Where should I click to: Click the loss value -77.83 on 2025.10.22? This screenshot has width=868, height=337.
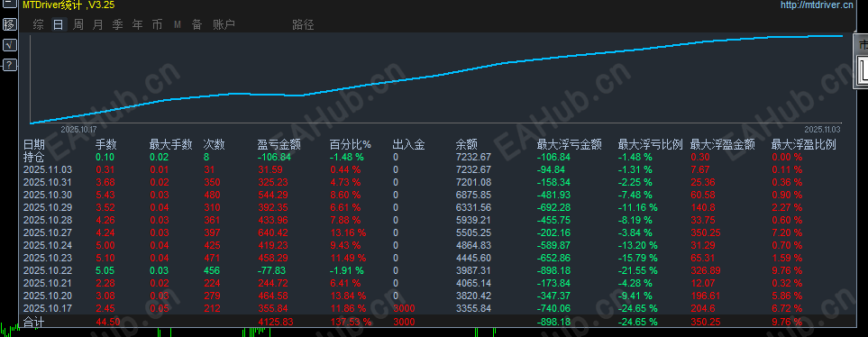click(x=273, y=270)
